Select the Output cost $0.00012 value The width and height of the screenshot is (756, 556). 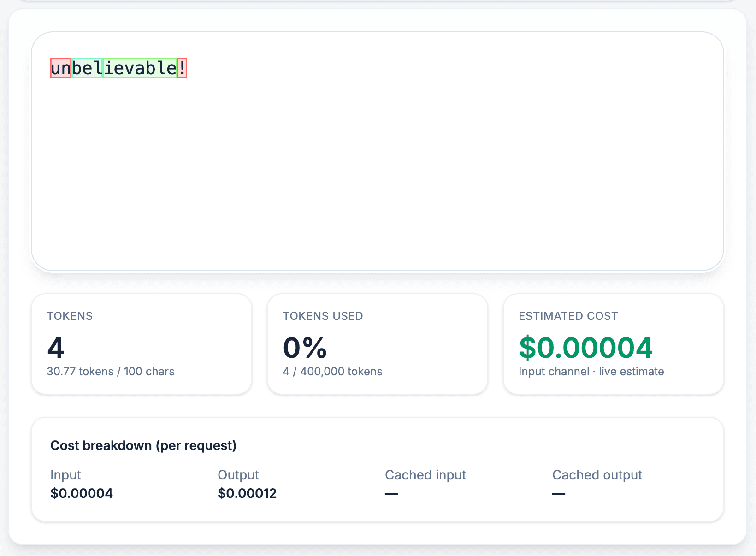click(247, 493)
